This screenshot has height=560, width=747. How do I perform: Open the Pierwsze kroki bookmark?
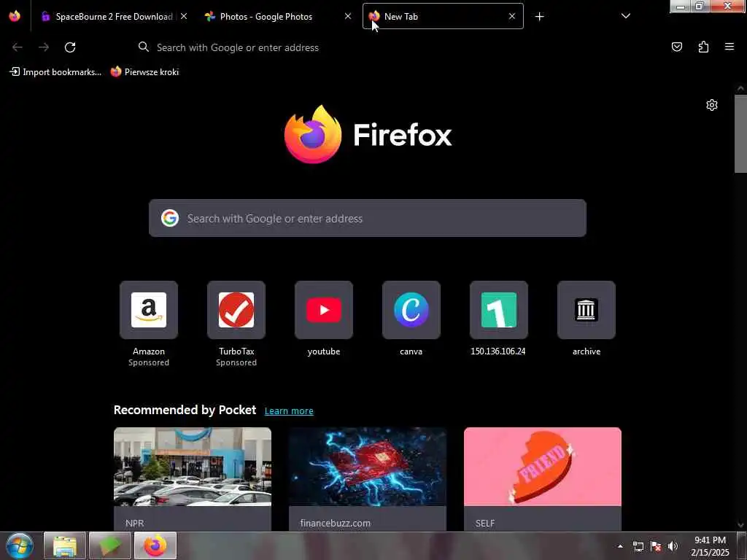click(145, 72)
